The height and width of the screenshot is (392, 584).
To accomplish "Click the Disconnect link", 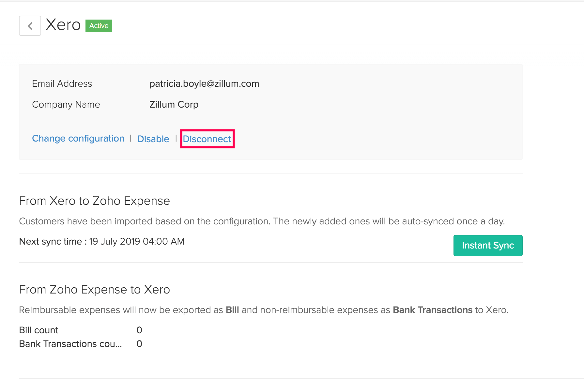I will pyautogui.click(x=207, y=139).
